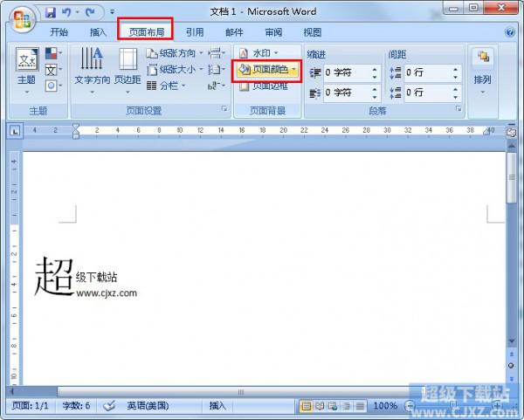Click 页面: 1/1 in status bar

31,406
